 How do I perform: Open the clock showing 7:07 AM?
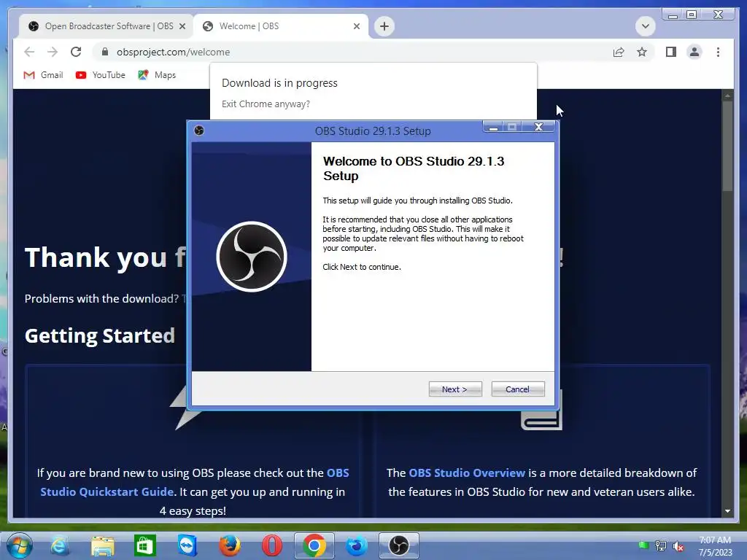715,546
